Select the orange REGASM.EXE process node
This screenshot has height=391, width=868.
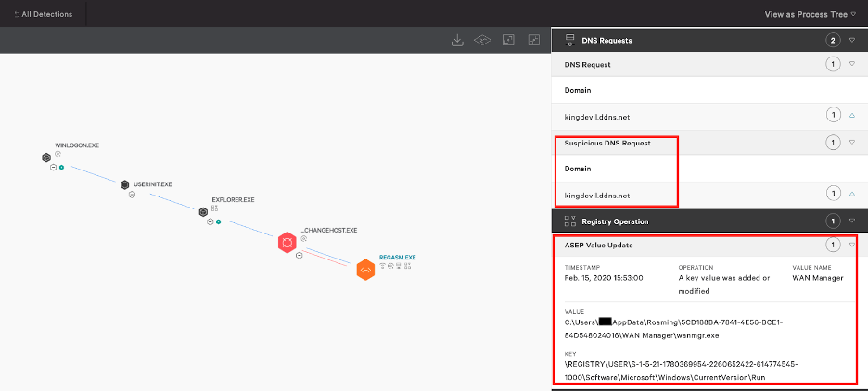365,270
